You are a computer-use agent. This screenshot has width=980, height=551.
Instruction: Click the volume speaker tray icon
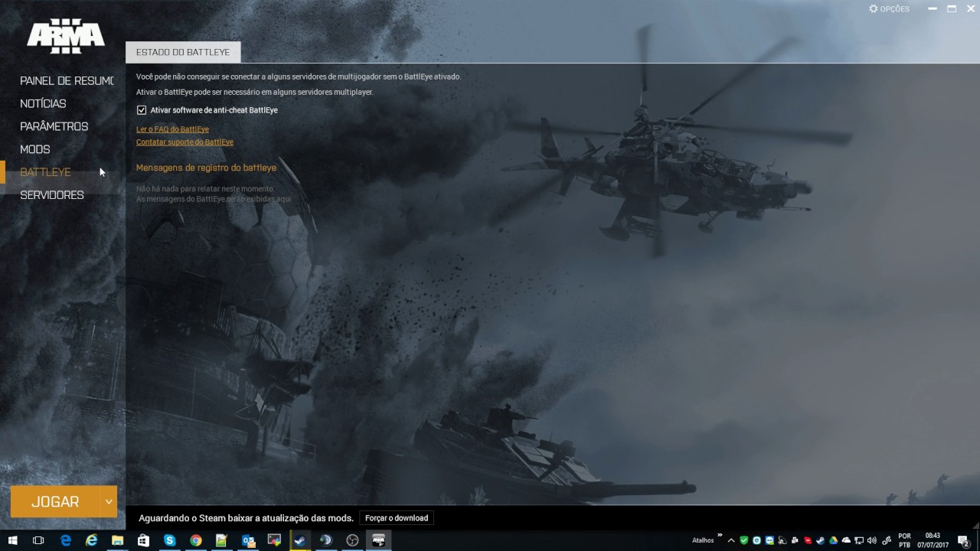pyautogui.click(x=871, y=540)
